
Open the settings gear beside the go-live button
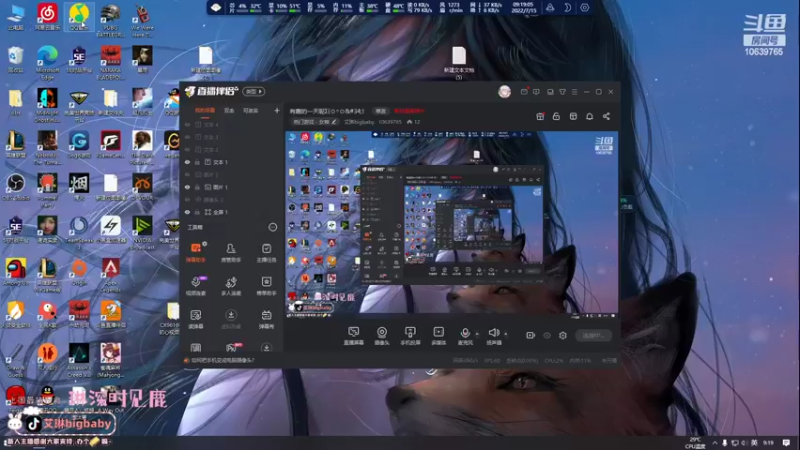(563, 335)
